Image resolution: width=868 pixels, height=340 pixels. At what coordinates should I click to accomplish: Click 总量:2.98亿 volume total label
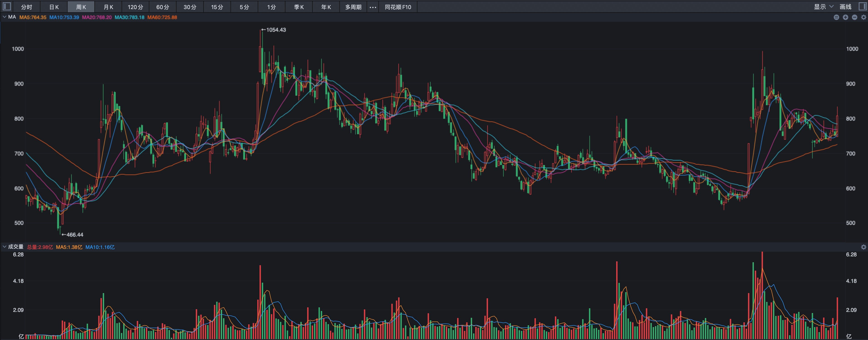[40, 247]
